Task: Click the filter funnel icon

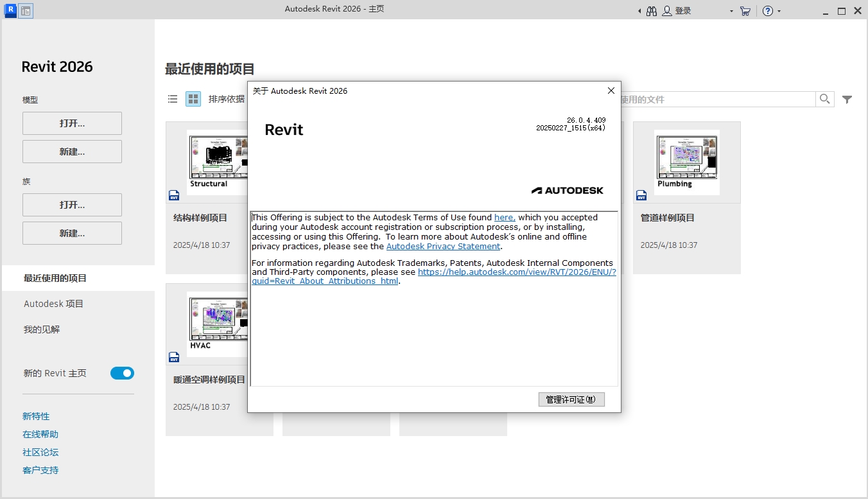Action: 847,100
